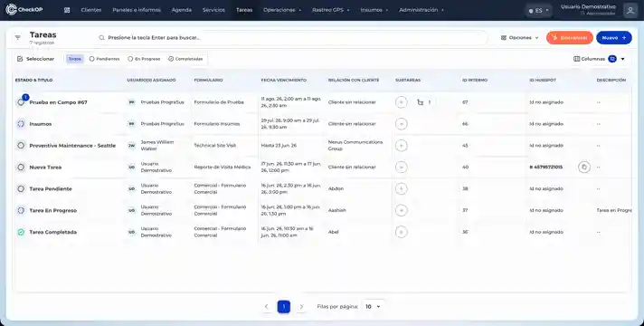Open task Preventive Maintenance - Seattle
Screen dimensions: 644x326
pos(72,146)
